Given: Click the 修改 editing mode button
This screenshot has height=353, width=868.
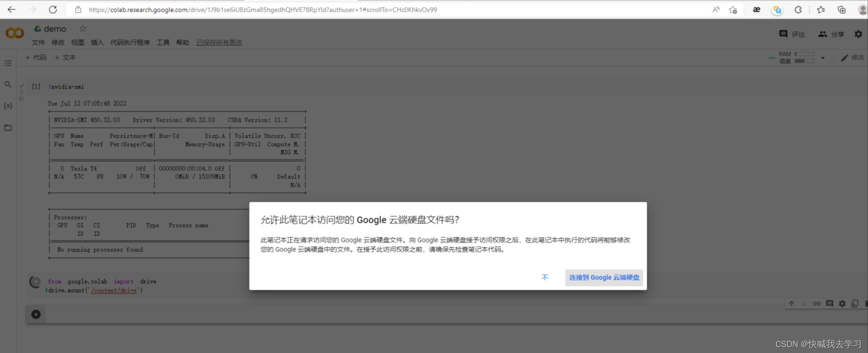Looking at the screenshot, I should [852, 58].
